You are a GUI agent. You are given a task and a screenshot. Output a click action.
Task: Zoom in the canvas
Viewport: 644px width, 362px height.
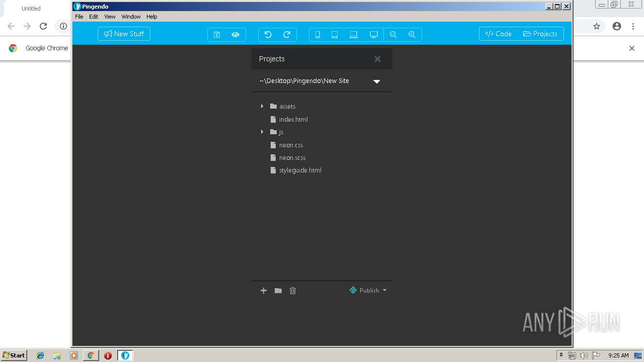pyautogui.click(x=412, y=34)
